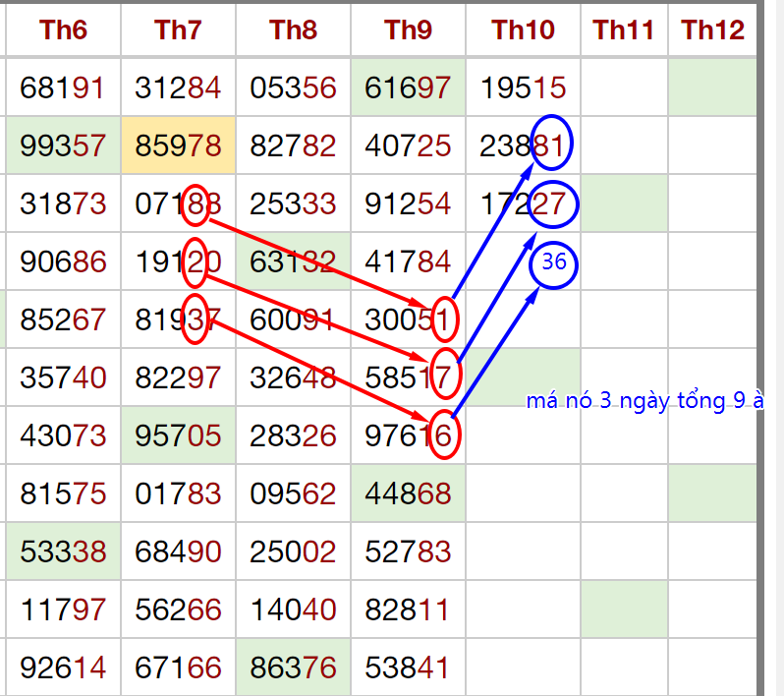Select green cell 95705
The height and width of the screenshot is (696, 784).
(x=178, y=435)
